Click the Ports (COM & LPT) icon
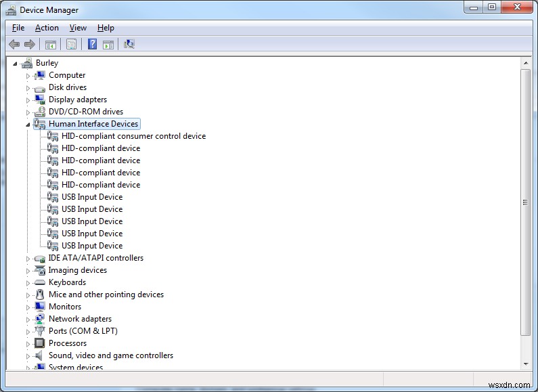538x392 pixels. (x=40, y=331)
